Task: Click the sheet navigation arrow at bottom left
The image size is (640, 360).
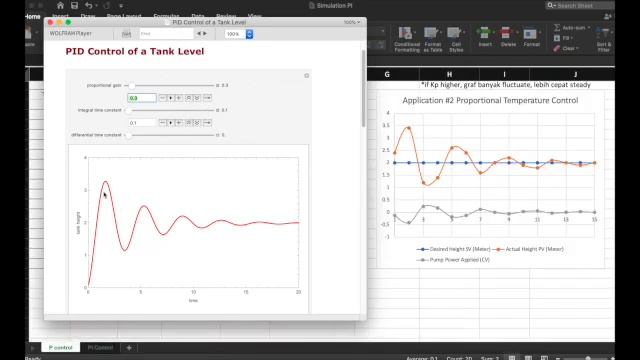Action: 32,348
